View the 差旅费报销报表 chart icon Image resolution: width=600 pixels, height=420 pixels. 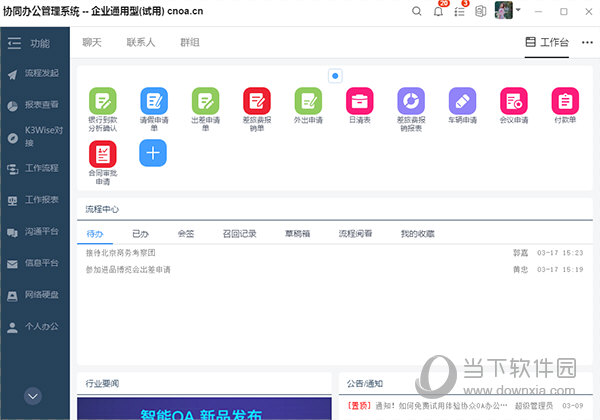(x=411, y=101)
